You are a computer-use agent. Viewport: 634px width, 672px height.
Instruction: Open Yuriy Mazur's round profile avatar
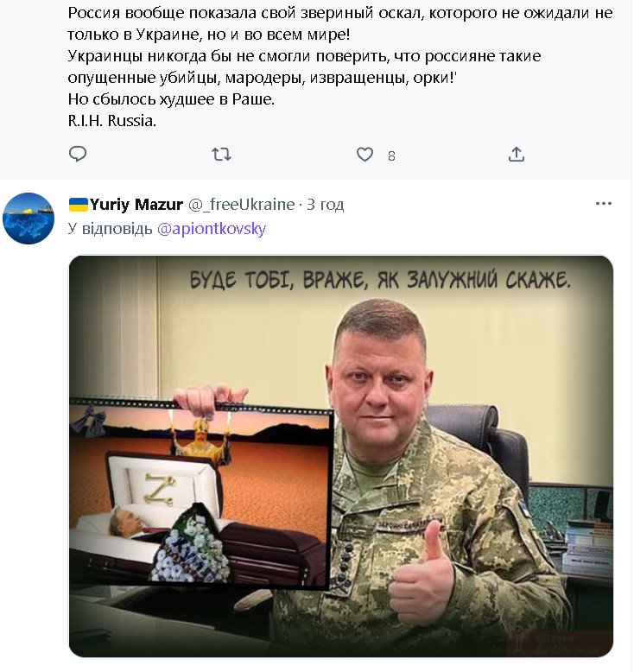coord(29,219)
